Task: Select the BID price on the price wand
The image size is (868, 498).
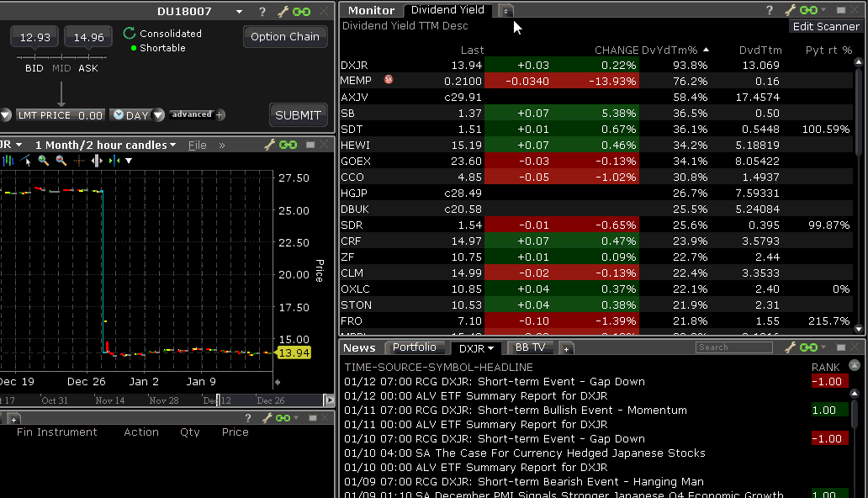Action: [34, 68]
